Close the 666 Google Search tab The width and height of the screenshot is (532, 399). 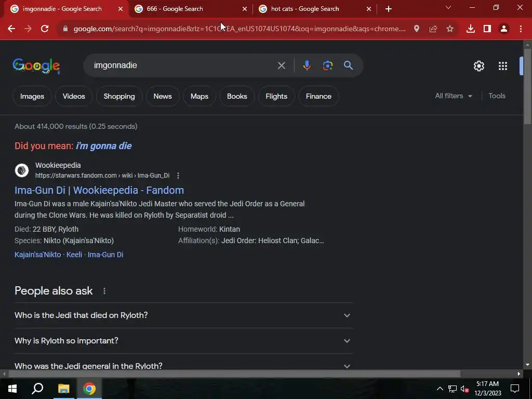click(245, 9)
